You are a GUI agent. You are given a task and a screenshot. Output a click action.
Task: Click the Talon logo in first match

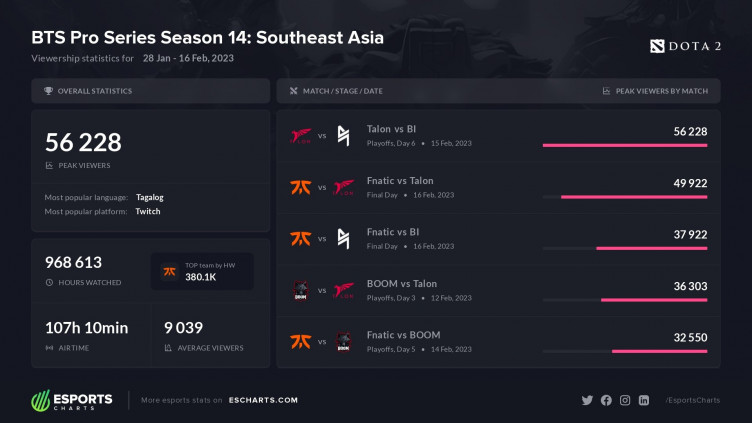300,135
